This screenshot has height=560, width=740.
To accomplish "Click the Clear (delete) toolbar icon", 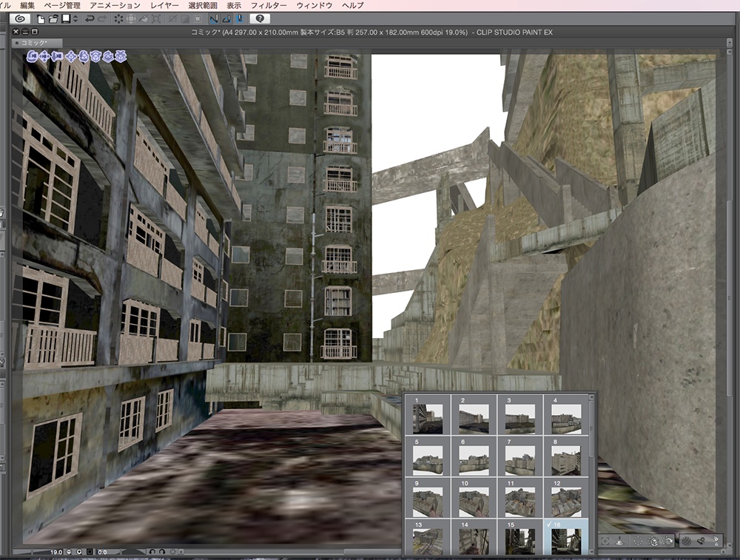I will (118, 19).
